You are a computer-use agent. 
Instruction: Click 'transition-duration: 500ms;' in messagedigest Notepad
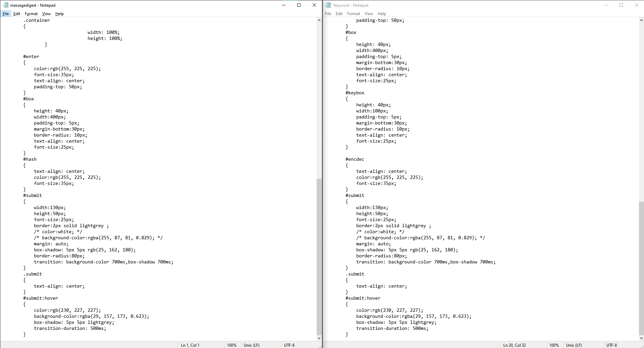tap(70, 329)
